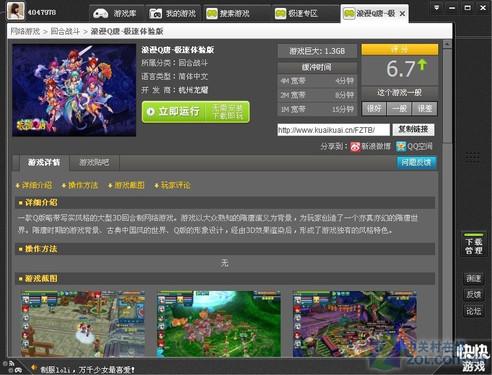Click the game cover artwork image

coord(74,90)
